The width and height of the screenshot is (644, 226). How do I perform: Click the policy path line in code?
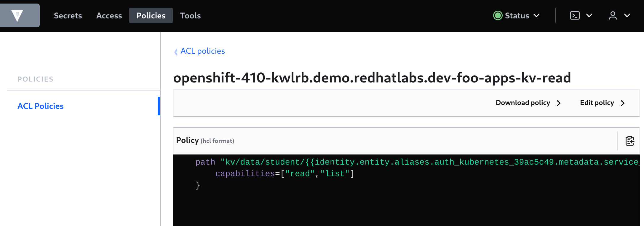point(417,162)
